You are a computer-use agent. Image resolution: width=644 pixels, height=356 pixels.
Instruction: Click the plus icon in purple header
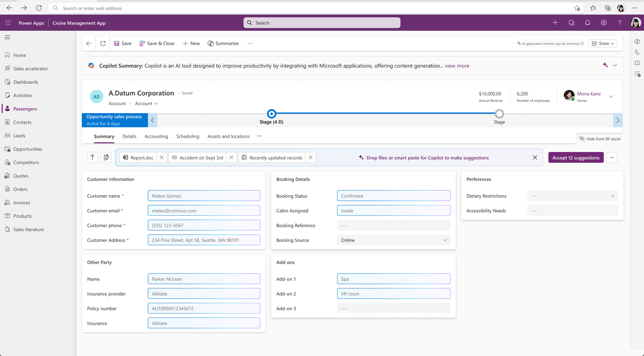coord(555,23)
